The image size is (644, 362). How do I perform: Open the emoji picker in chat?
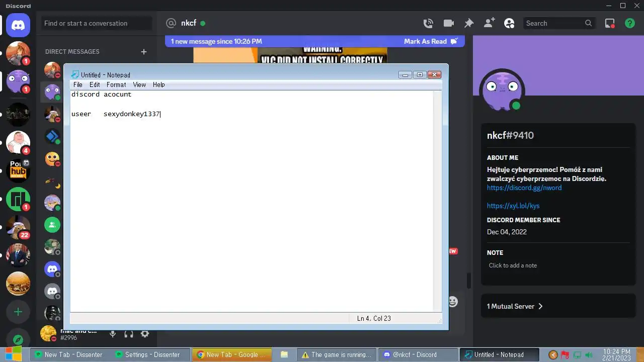click(453, 301)
